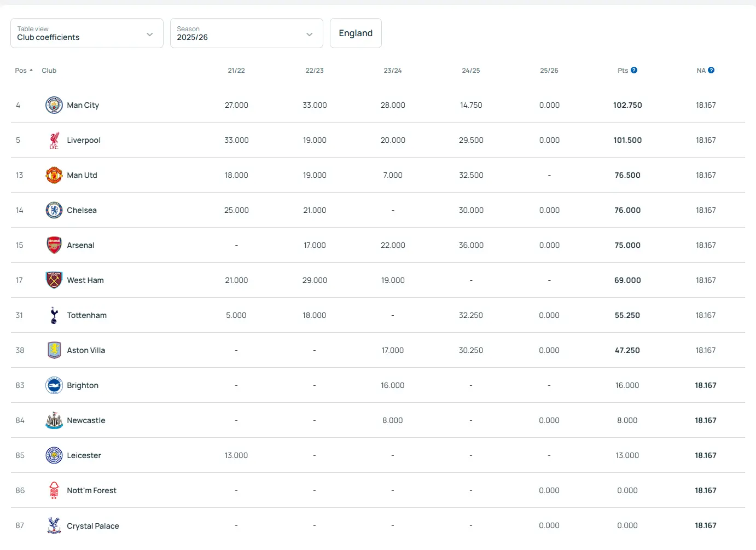
Task: Click position number 87 for Crystal Palace
Action: 20,525
